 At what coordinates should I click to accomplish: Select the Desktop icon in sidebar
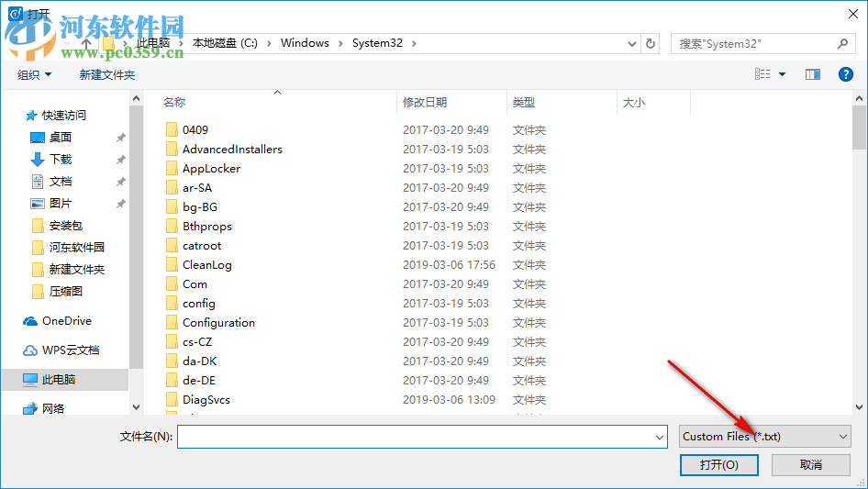click(x=37, y=138)
